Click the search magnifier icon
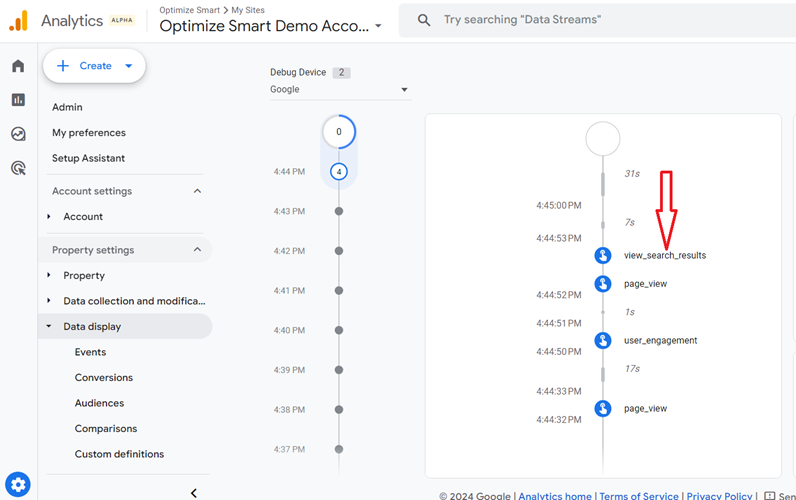The height and width of the screenshot is (500, 796). coord(424,20)
